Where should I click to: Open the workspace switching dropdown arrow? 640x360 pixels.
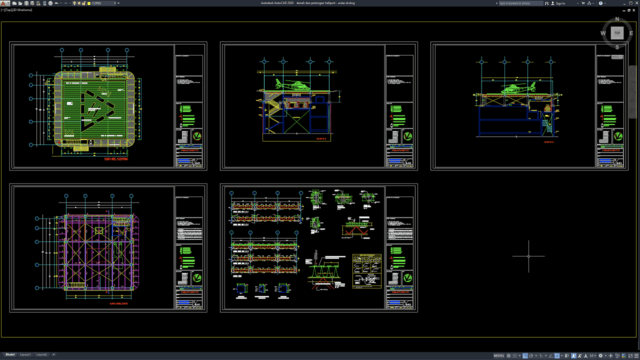[606, 356]
